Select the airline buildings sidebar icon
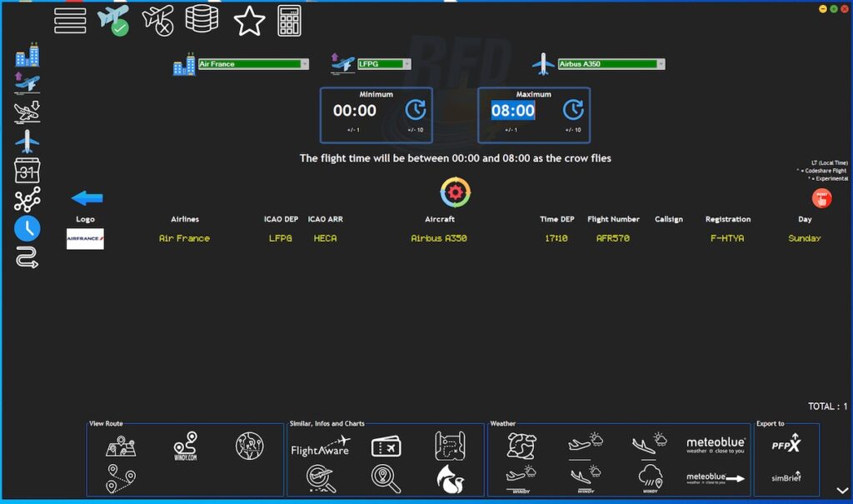This screenshot has height=504, width=853. 27,54
